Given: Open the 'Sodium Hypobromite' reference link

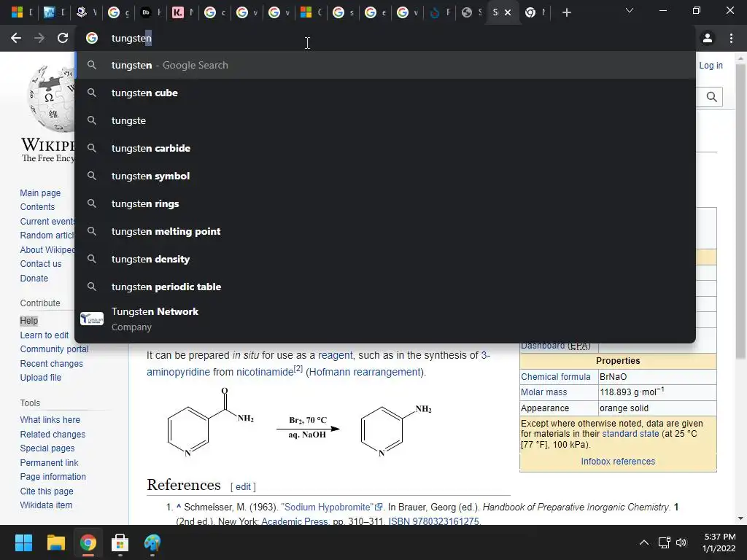Looking at the screenshot, I should (332, 507).
